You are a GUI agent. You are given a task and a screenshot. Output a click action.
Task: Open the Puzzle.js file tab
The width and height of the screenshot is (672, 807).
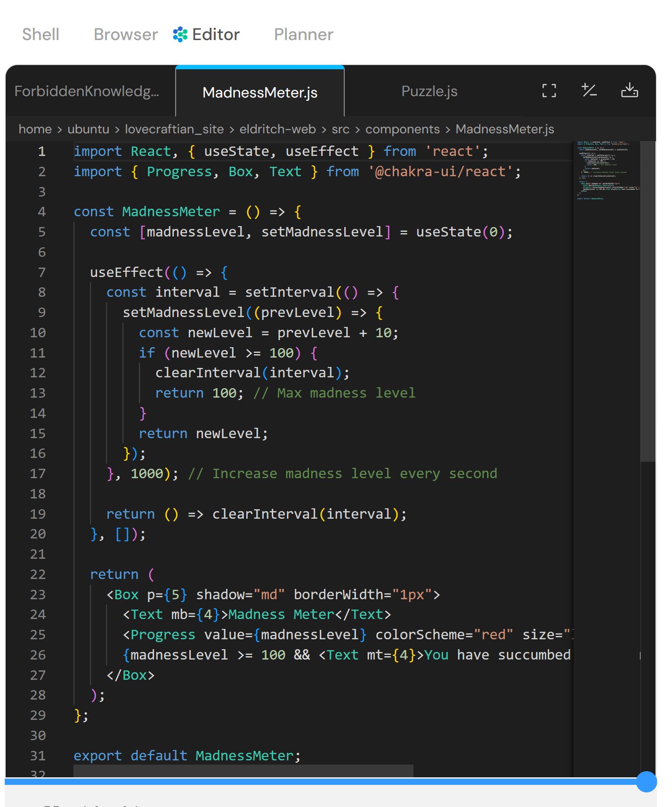point(429,91)
